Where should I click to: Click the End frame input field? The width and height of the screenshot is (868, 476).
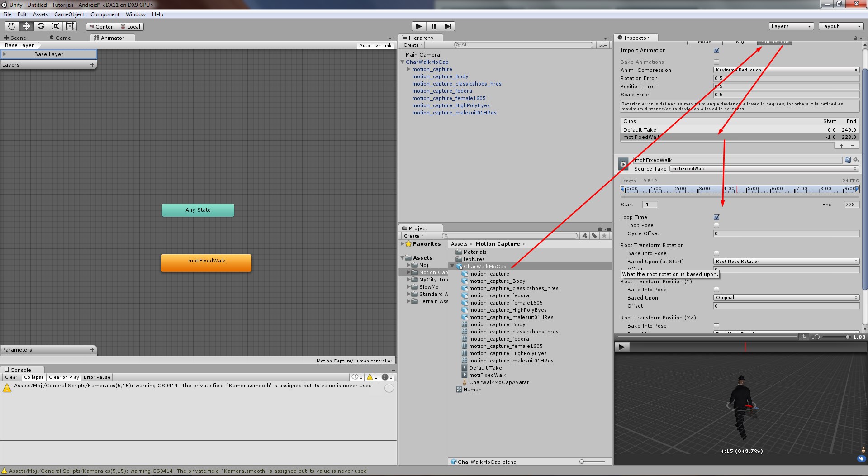(x=851, y=205)
